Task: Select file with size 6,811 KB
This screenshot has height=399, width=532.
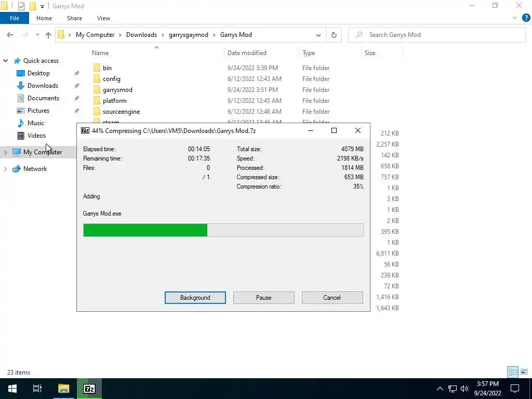Action: (387, 254)
